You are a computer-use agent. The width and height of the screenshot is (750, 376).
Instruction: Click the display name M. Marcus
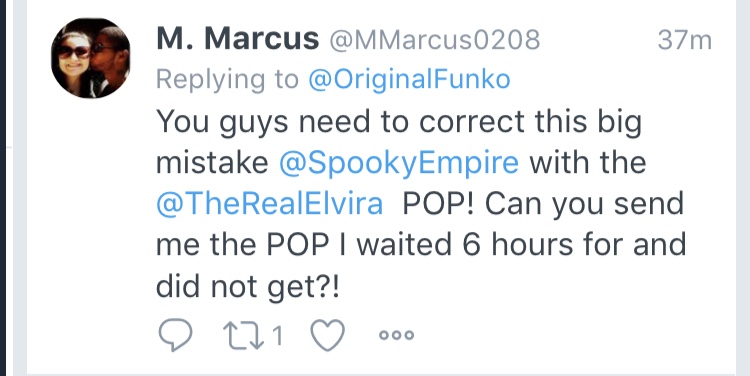238,39
